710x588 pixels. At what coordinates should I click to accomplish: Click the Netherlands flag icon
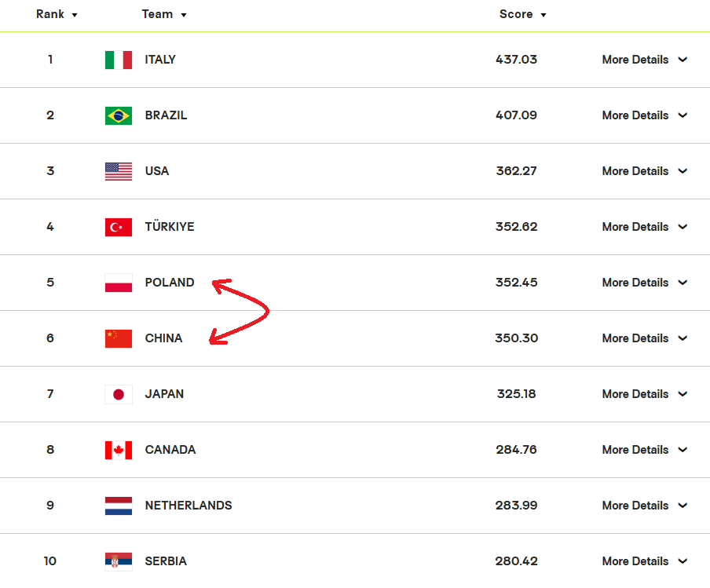(x=118, y=506)
